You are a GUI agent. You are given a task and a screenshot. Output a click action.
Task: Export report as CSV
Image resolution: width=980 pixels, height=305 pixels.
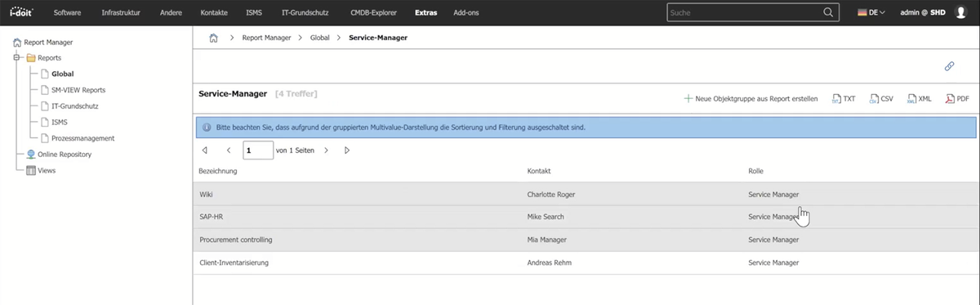[x=881, y=98]
